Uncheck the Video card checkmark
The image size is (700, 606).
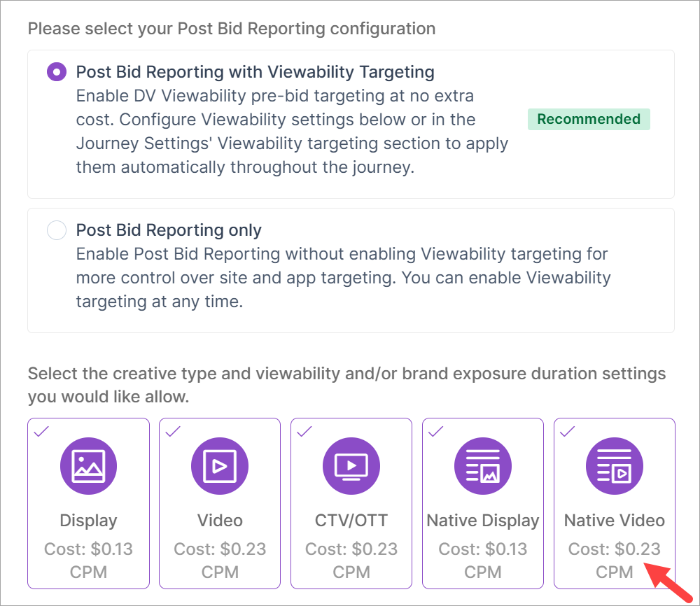tap(173, 432)
